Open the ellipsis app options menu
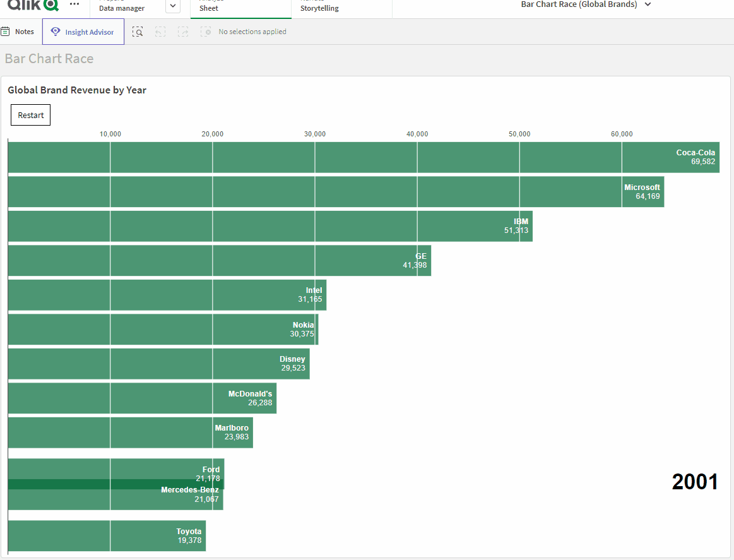This screenshot has height=560, width=734. pos(74,4)
